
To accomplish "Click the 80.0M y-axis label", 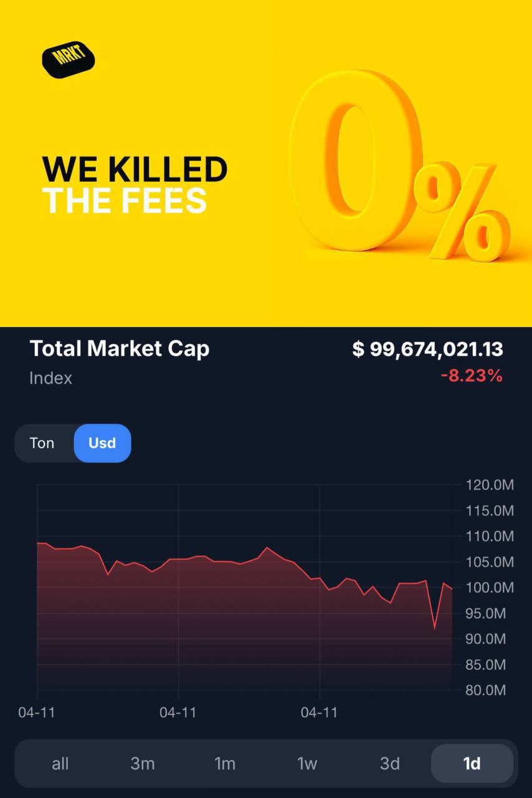I will pos(490,690).
